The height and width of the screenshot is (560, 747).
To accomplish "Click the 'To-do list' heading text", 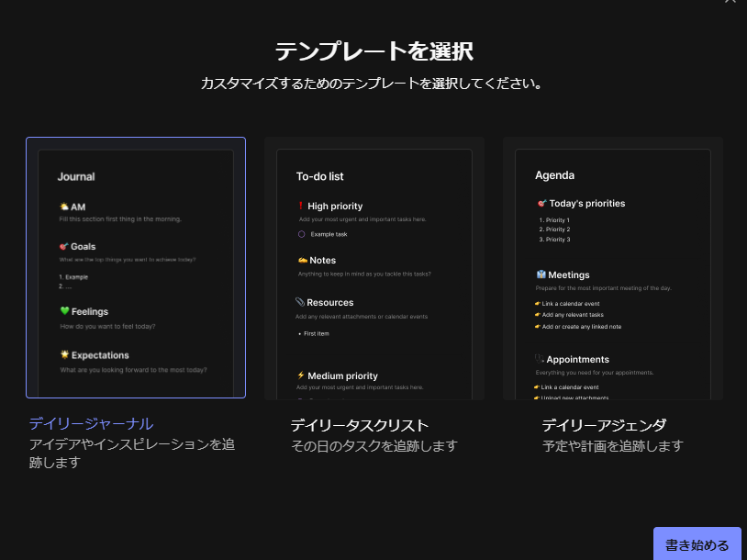I will (319, 176).
